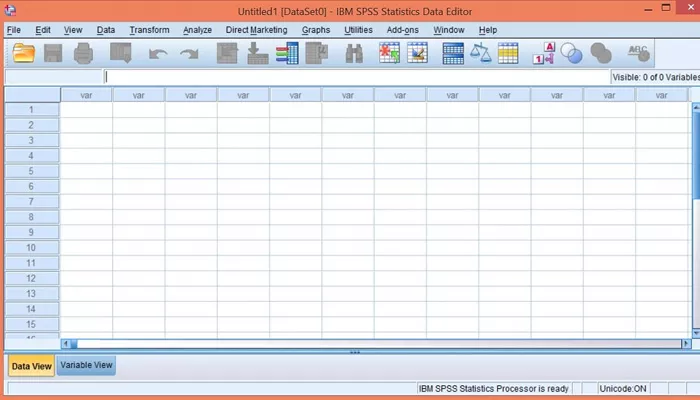Open the Analyze menu
The image size is (700, 400).
tap(197, 30)
